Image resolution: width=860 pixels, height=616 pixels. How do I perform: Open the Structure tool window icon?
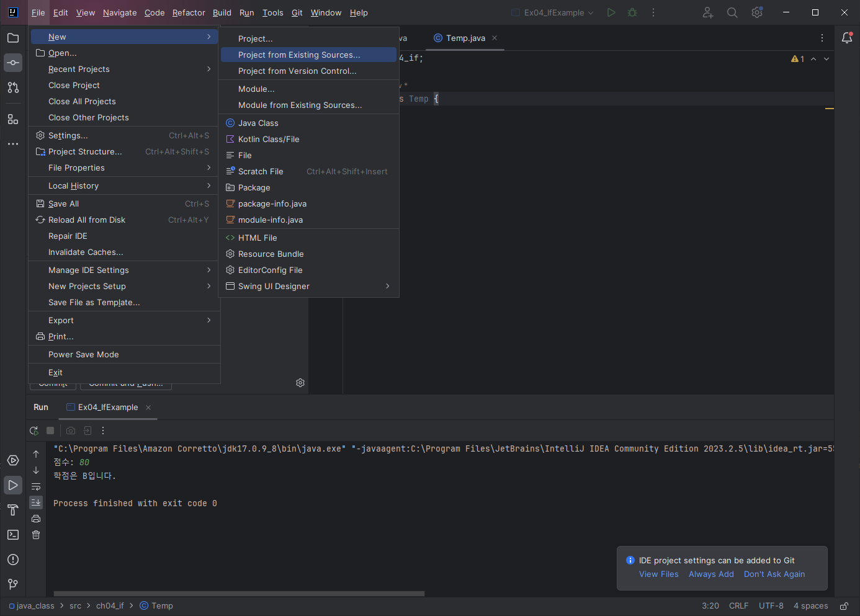[13, 119]
